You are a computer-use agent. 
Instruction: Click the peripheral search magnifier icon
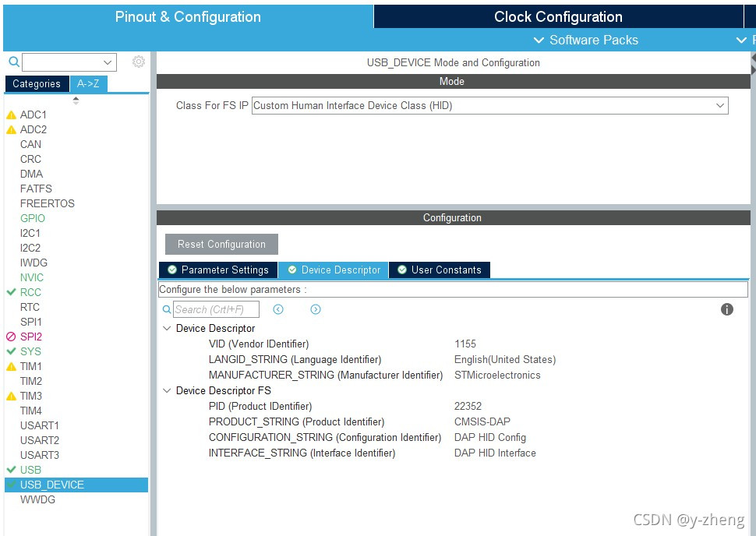14,62
